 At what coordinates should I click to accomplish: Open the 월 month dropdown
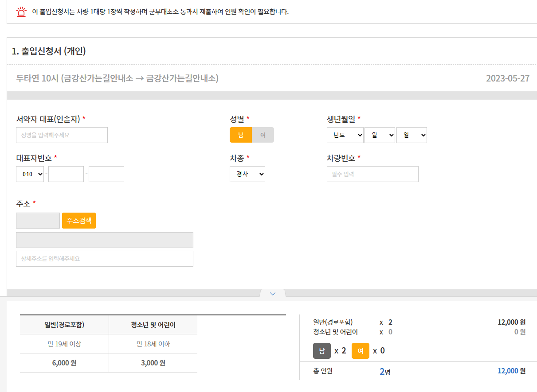[380, 135]
